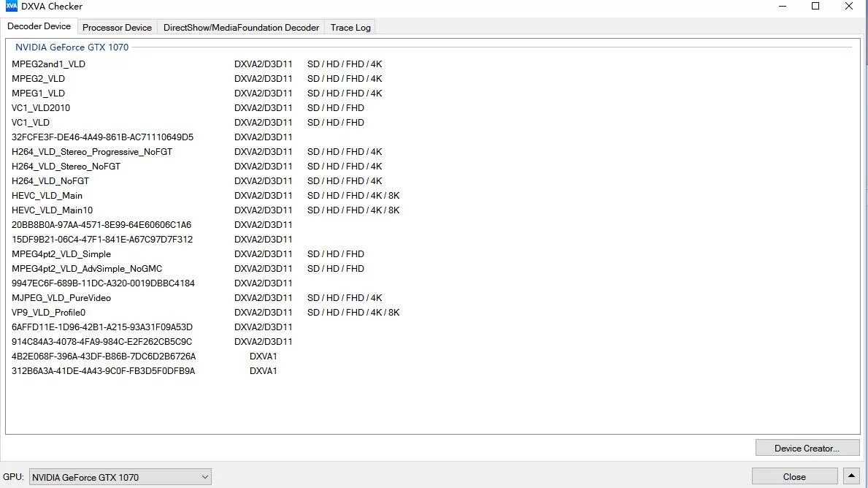Image resolution: width=868 pixels, height=488 pixels.
Task: Click DXVA2/D3D11 in the MJPEG_VLD_PureVideo row
Action: (x=263, y=298)
